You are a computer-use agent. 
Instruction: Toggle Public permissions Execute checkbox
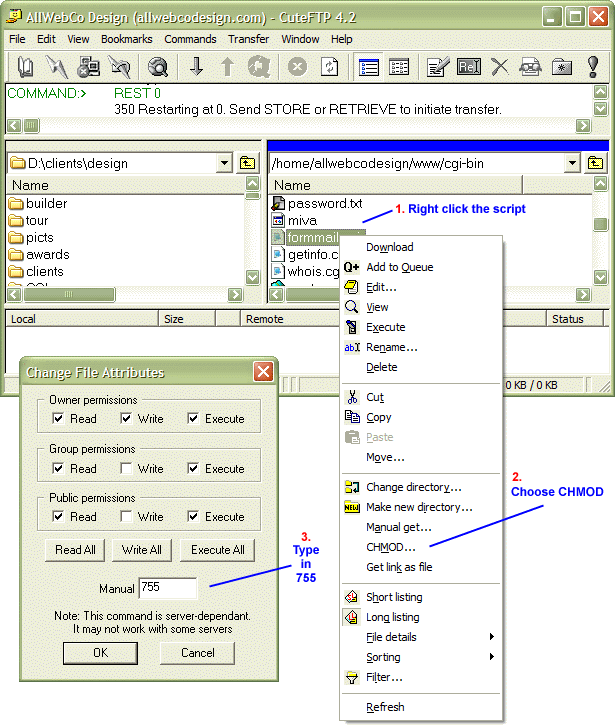click(193, 517)
